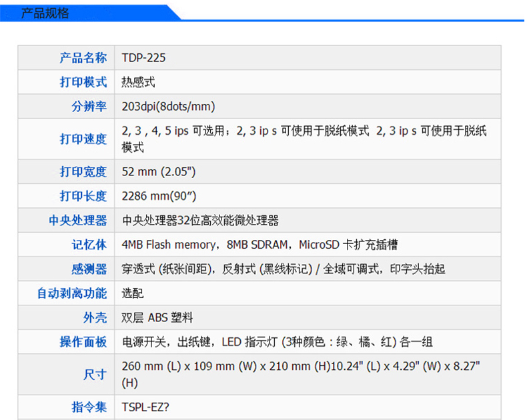Select the dimensions text starting with 260 mm (L)
Viewport: 527px width, 420px height.
(x=301, y=374)
